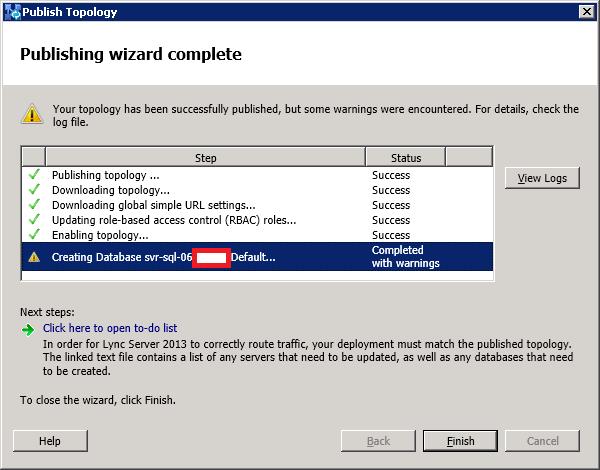Click checkmark icon for Publishing topology row
The width and height of the screenshot is (600, 470).
click(x=34, y=175)
